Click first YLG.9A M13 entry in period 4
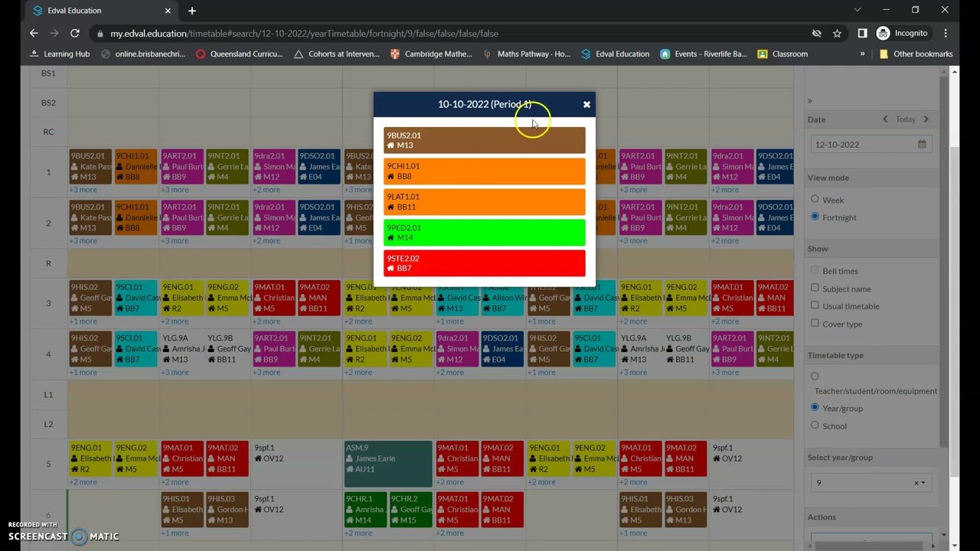The image size is (980, 551). 182,348
